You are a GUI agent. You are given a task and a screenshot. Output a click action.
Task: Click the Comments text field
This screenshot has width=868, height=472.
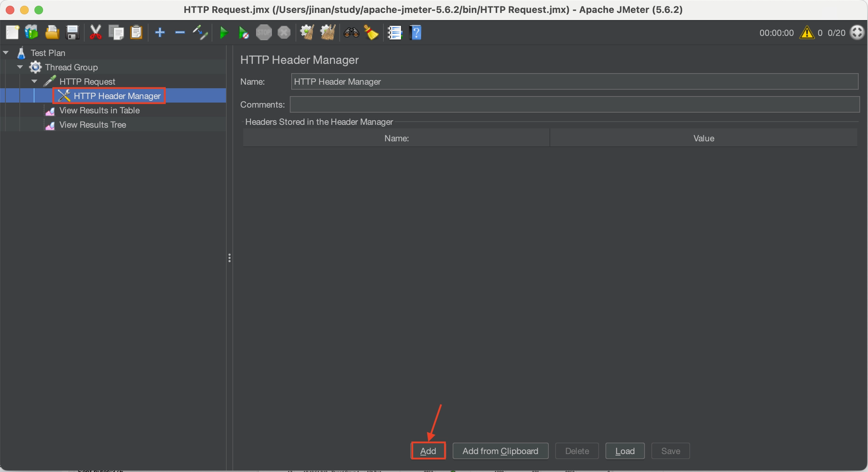point(574,104)
